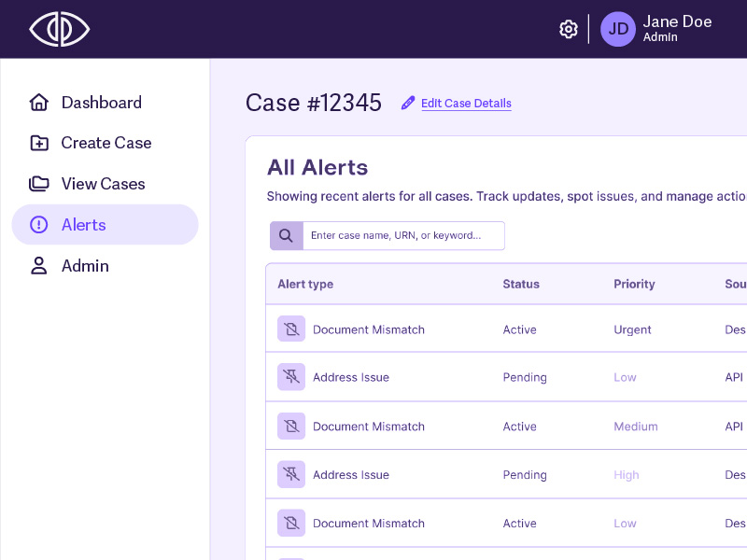Image resolution: width=747 pixels, height=560 pixels.
Task: Click the Admin person icon
Action: [38, 266]
